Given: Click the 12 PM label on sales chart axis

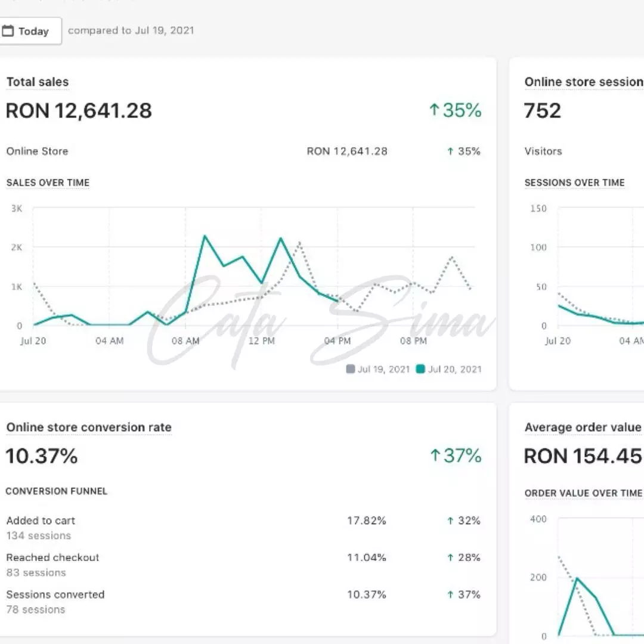Looking at the screenshot, I should pos(261,341).
